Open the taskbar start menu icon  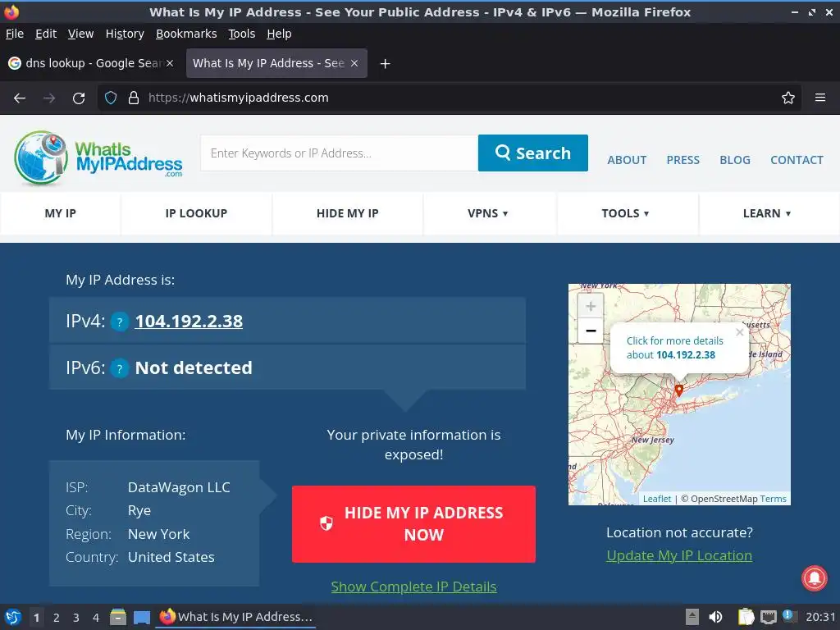tap(13, 617)
